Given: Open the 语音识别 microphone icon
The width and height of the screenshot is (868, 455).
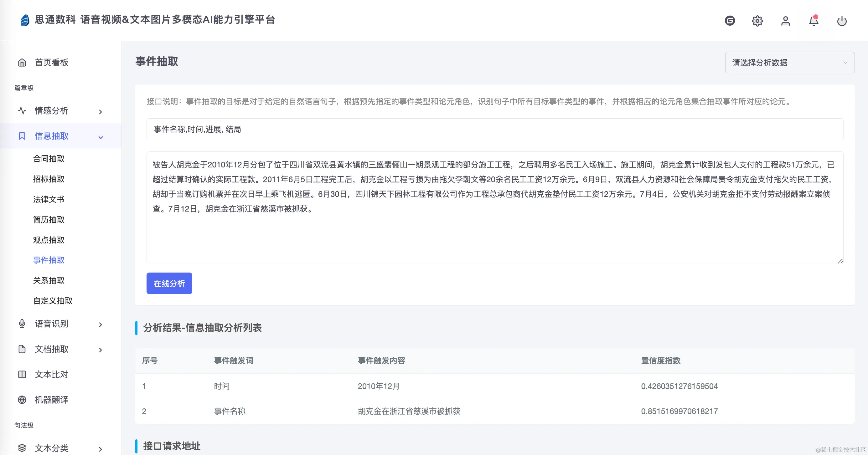Looking at the screenshot, I should tap(22, 324).
